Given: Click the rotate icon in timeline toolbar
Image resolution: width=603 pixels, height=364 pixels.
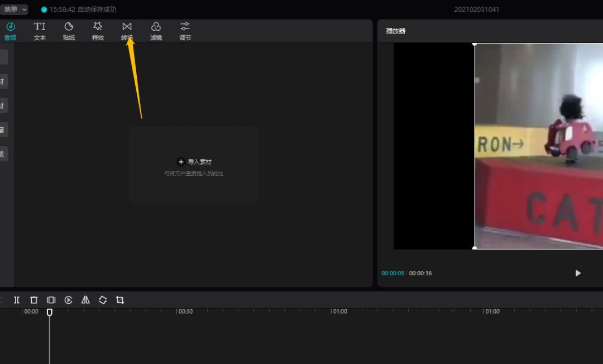Looking at the screenshot, I should 103,300.
